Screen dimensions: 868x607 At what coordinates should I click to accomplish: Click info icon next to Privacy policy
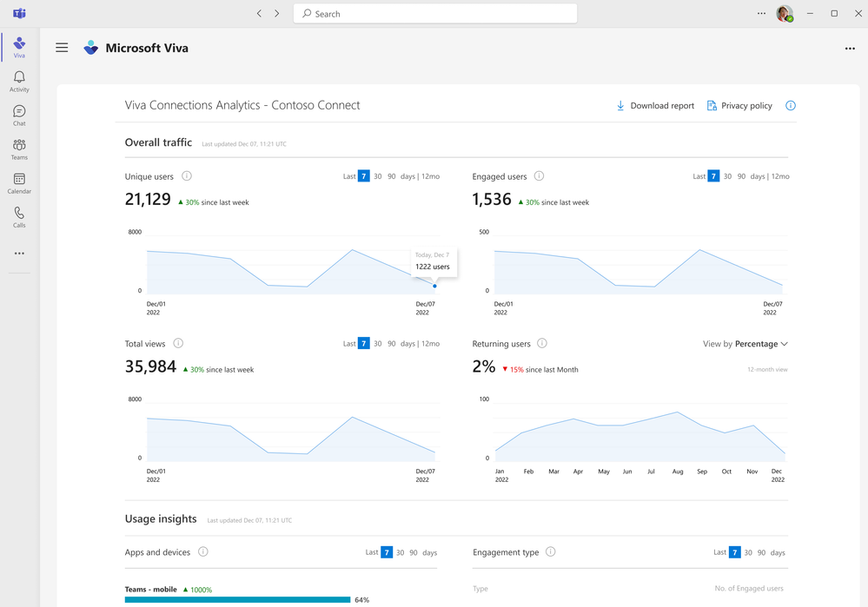[x=791, y=106]
